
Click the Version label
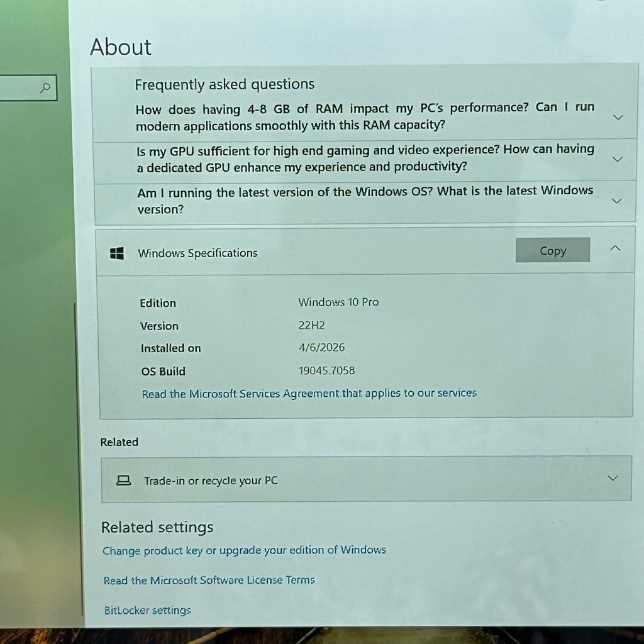(x=159, y=326)
